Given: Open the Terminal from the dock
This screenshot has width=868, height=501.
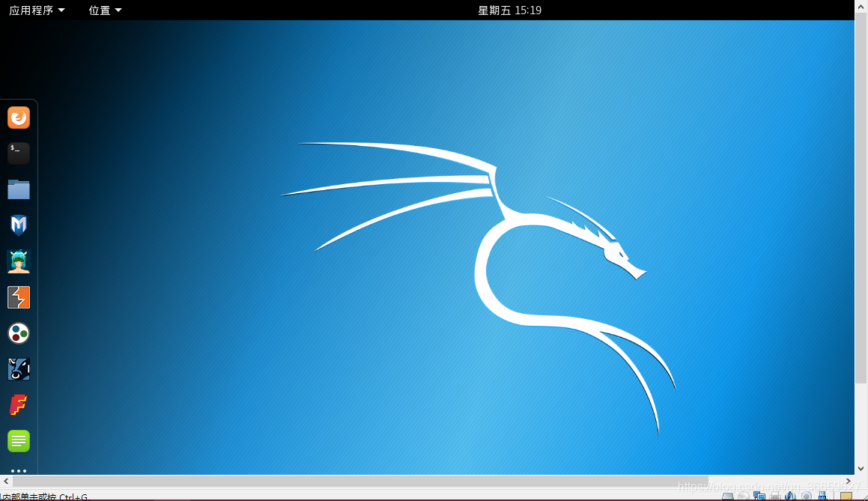Looking at the screenshot, I should coord(18,154).
